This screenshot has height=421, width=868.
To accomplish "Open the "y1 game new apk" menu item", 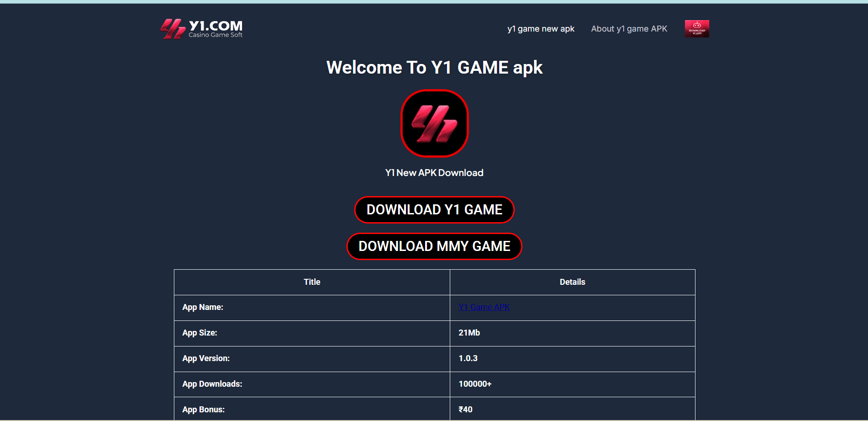I will pos(540,28).
